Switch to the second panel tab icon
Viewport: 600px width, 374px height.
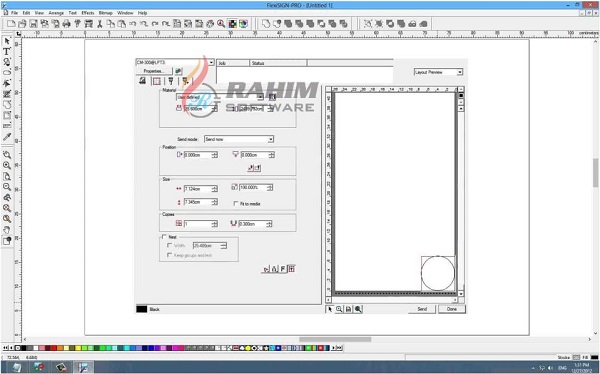click(x=157, y=81)
